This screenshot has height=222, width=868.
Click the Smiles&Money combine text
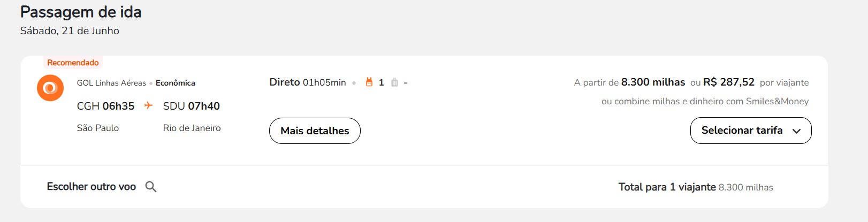(705, 101)
